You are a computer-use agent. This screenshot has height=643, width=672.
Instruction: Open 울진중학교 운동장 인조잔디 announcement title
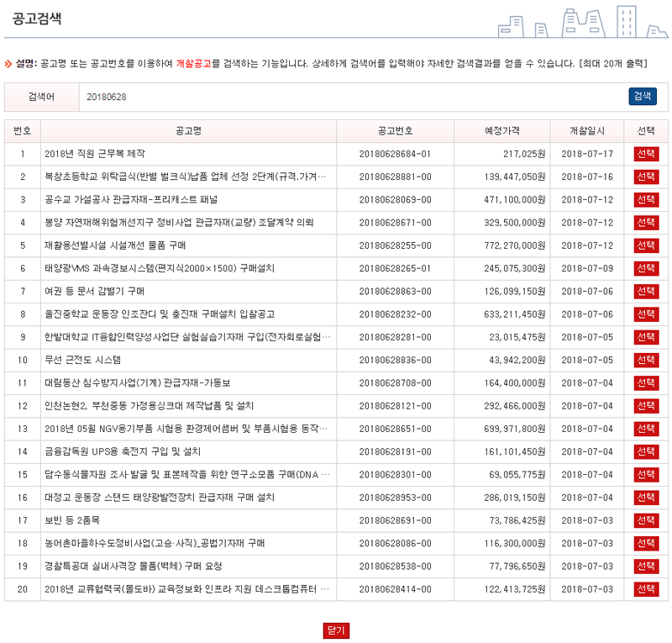coord(160,314)
